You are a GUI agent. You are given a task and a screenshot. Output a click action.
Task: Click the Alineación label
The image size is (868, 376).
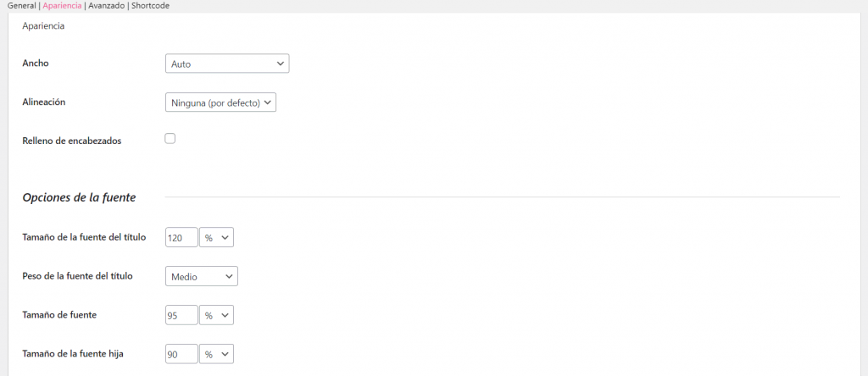coord(44,102)
